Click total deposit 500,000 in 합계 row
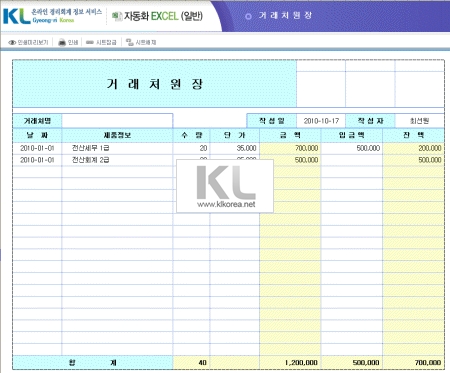This screenshot has width=450, height=373. click(x=352, y=363)
